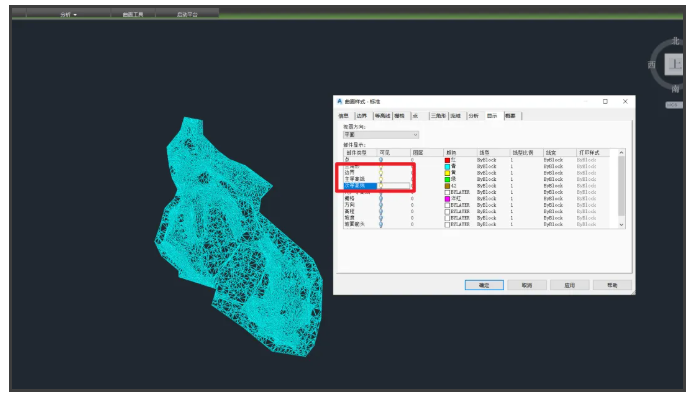The height and width of the screenshot is (401, 693).
Task: Open the 启动平台 ribbon panel
Action: click(x=187, y=15)
